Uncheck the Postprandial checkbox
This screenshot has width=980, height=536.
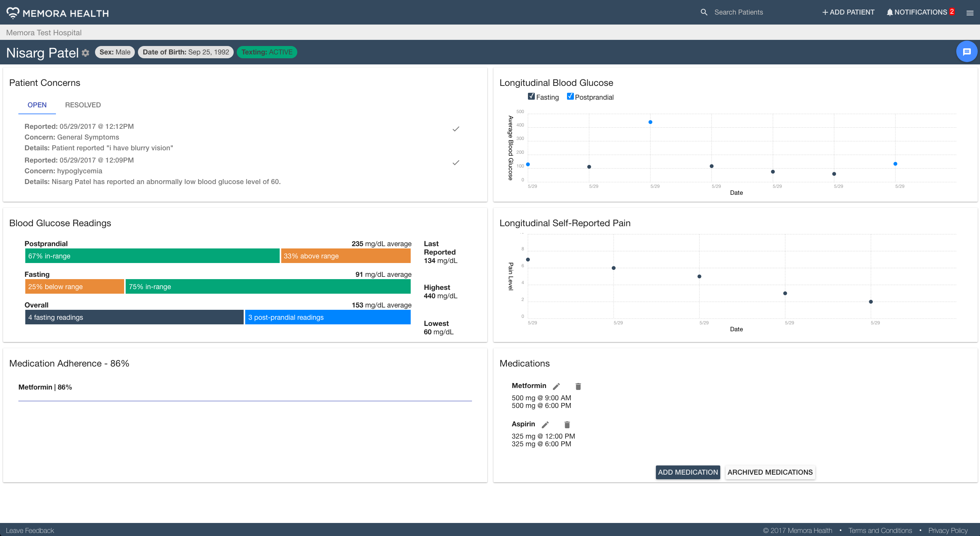pos(570,97)
